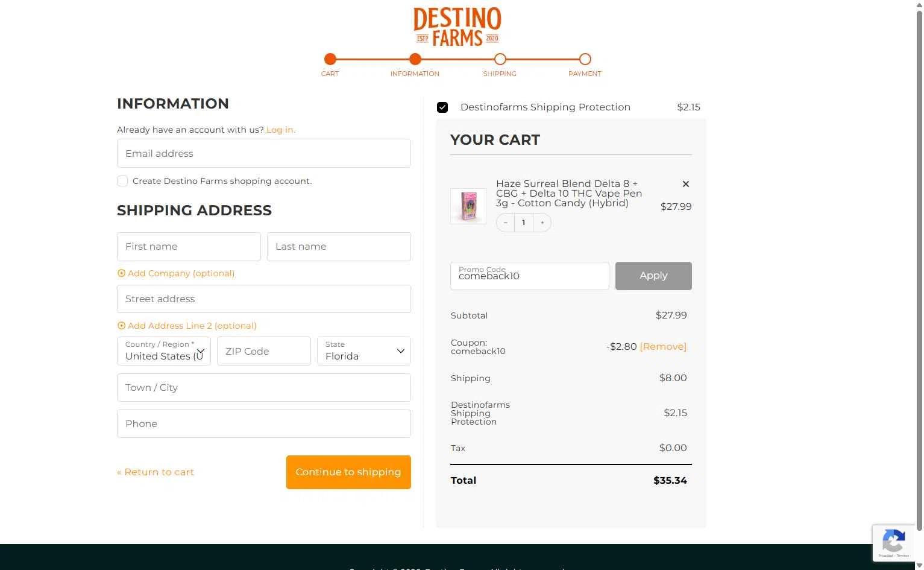Click Continue to shipping button
924x570 pixels.
(x=348, y=472)
